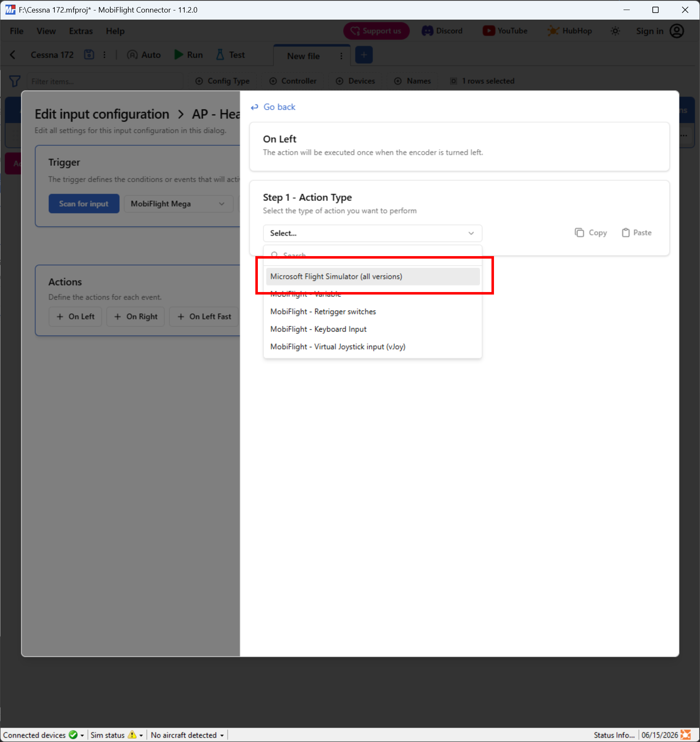Click the Paste clipboard icon

(x=626, y=233)
